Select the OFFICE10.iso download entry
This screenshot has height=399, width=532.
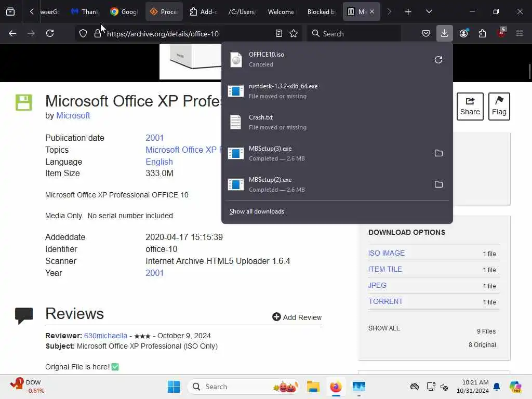pos(326,60)
